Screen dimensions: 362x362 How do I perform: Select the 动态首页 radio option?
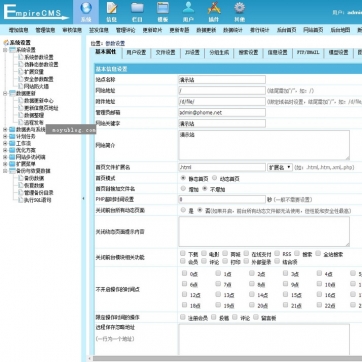[x=215, y=178]
